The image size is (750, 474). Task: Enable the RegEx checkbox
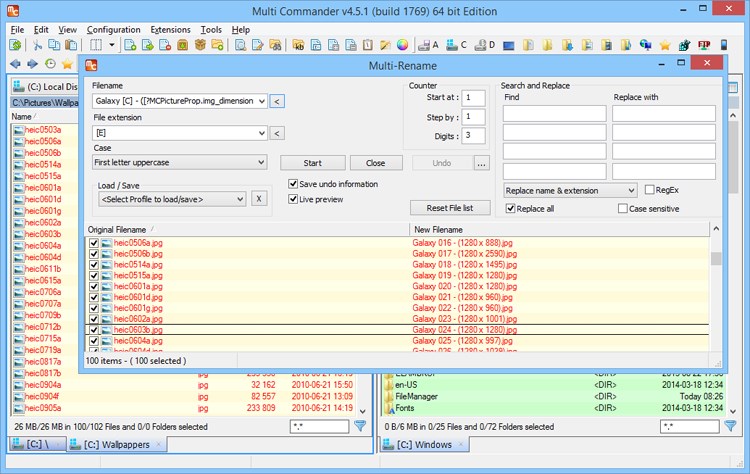point(650,189)
